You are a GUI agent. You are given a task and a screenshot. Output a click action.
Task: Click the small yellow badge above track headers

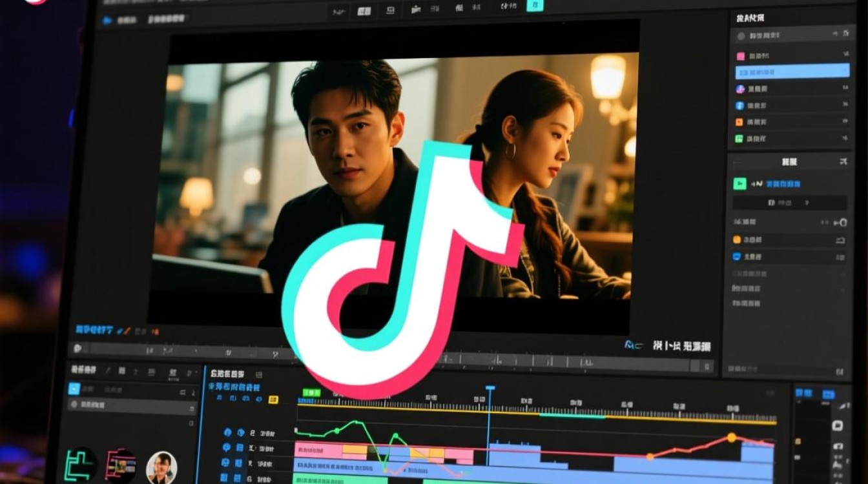point(273,400)
